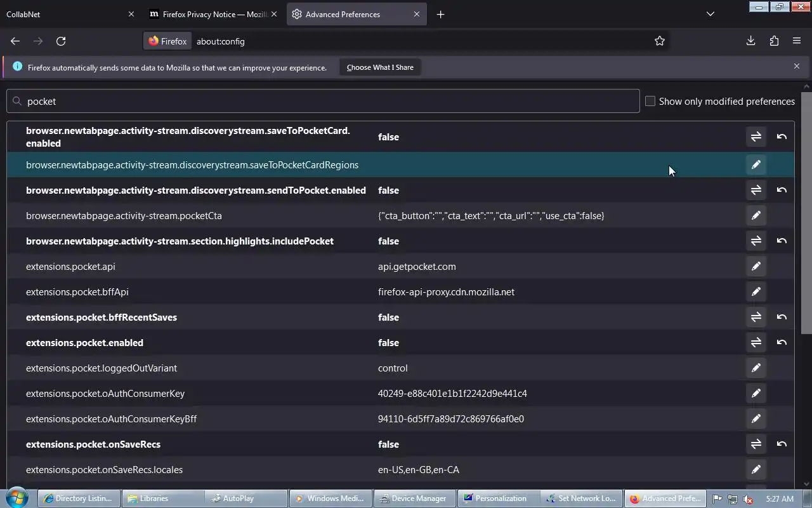This screenshot has height=508, width=812.
Task: Reset extensions.pocket.bffRecentSaves preference
Action: click(x=782, y=317)
